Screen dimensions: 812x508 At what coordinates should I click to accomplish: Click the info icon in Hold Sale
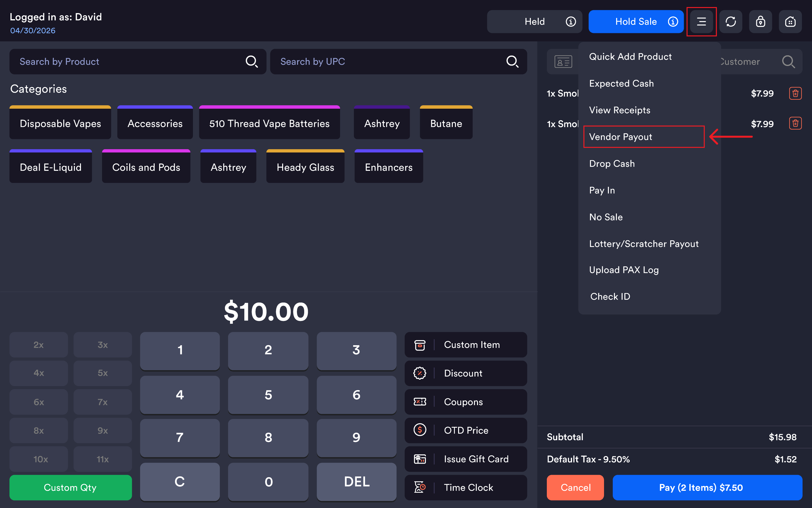673,22
